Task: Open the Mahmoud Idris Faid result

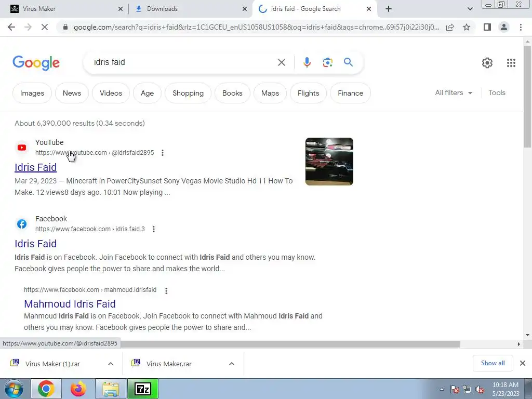Action: (x=70, y=303)
